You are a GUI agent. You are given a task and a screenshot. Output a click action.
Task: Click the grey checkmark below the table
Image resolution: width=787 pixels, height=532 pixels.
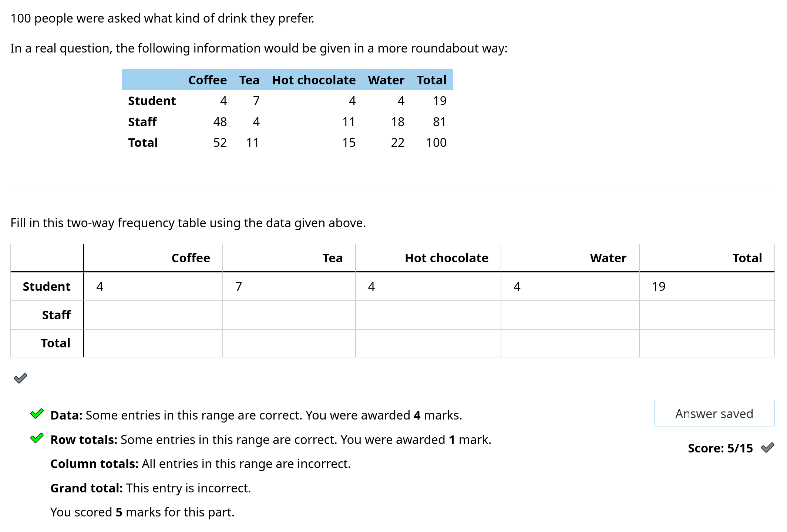click(20, 378)
